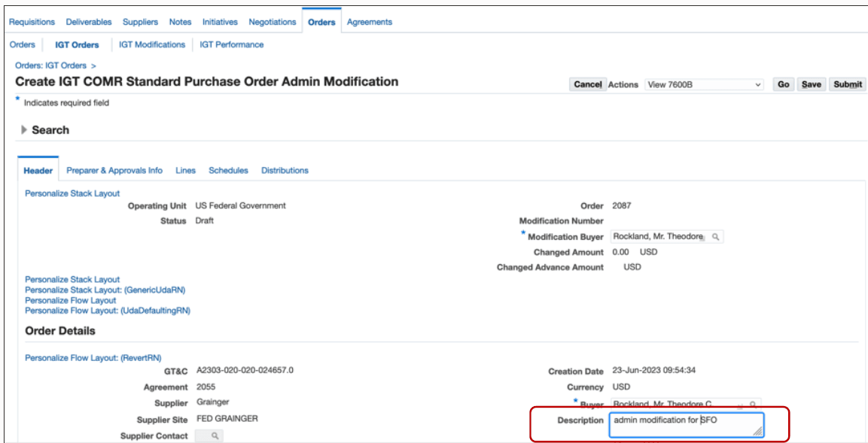The height and width of the screenshot is (443, 868).
Task: Select the Header tab
Action: point(38,170)
